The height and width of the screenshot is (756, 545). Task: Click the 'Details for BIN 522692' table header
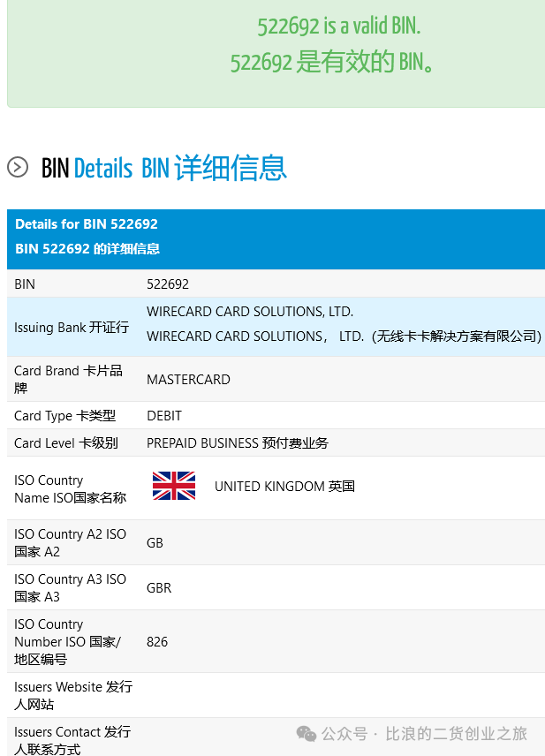(x=87, y=224)
